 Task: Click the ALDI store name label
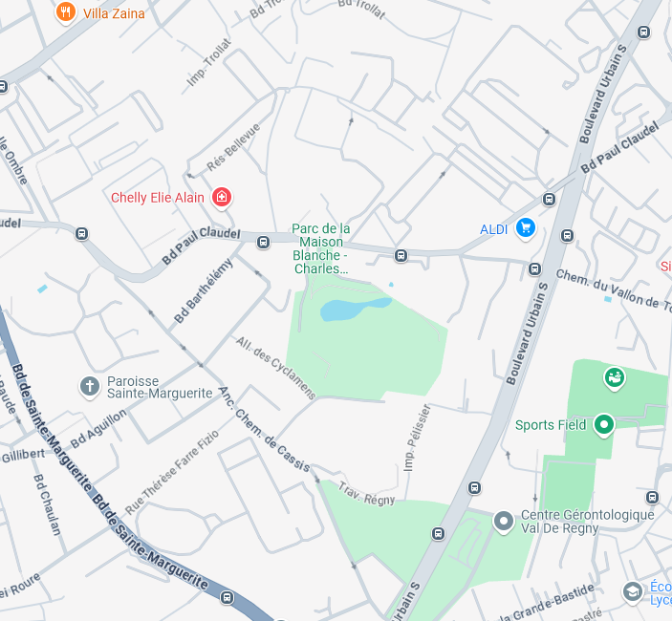pos(493,229)
